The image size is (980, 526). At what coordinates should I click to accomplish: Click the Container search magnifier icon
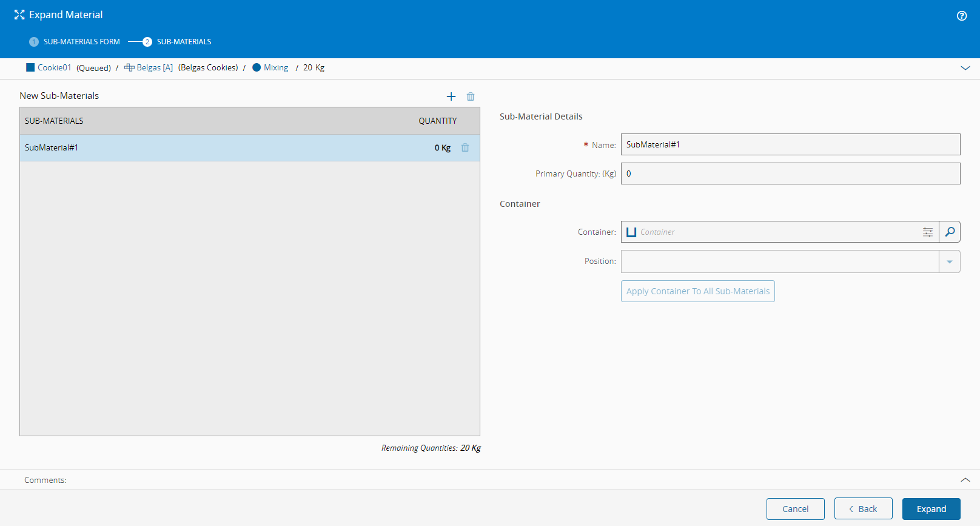(x=950, y=232)
